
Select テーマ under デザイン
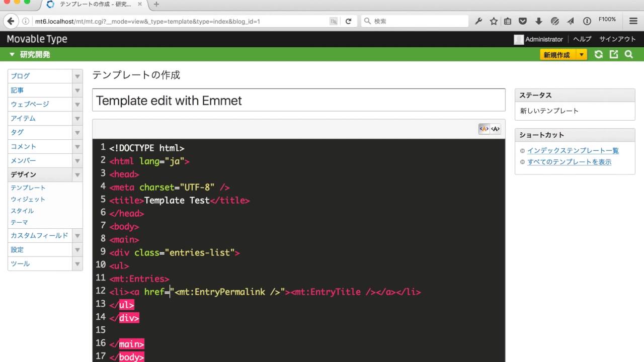click(20, 222)
